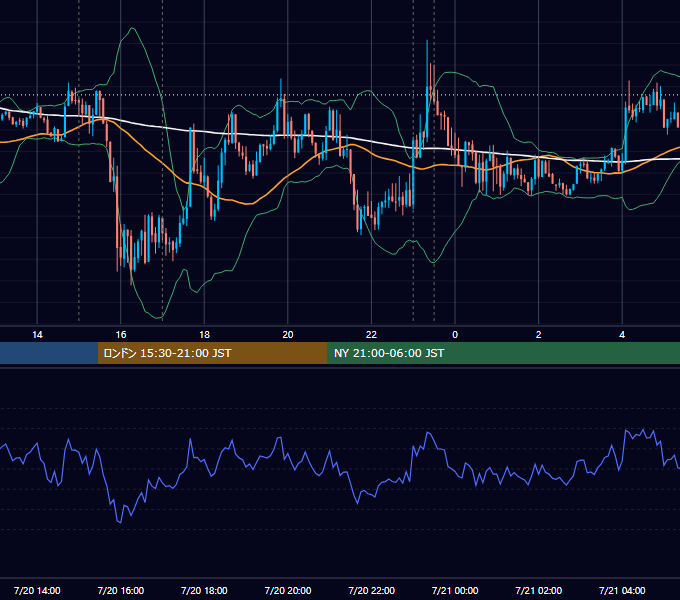The image size is (680, 600).
Task: Click the "4" hour label on price chart axis
Action: tap(622, 335)
